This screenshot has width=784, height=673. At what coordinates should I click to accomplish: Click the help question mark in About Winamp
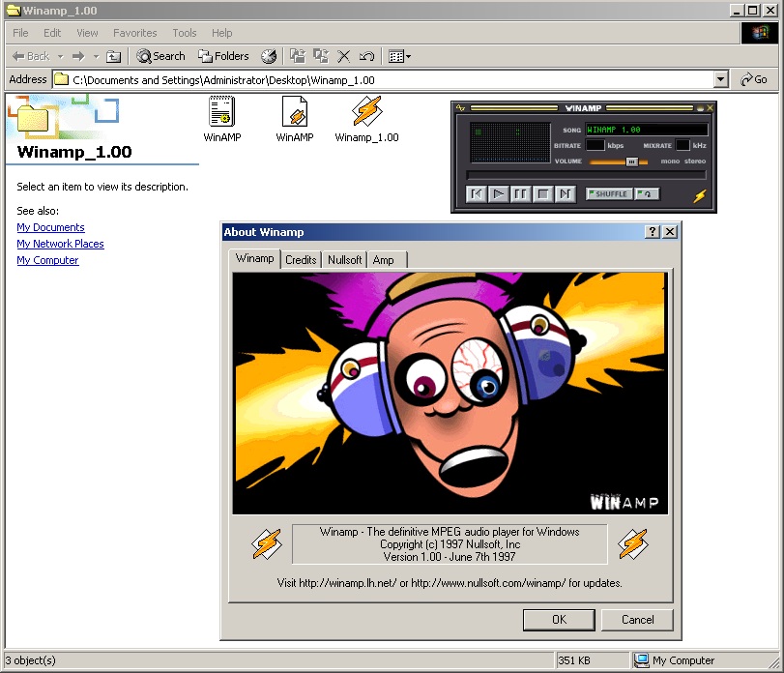652,231
